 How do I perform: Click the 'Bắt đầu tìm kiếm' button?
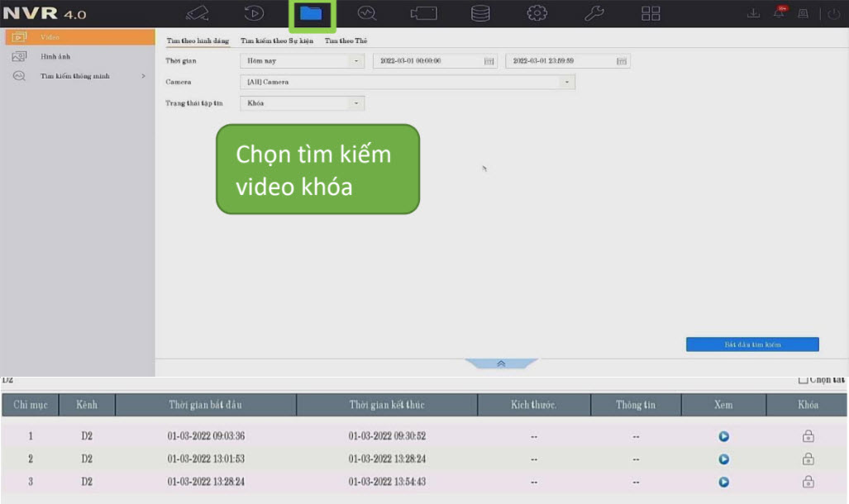[x=751, y=345]
